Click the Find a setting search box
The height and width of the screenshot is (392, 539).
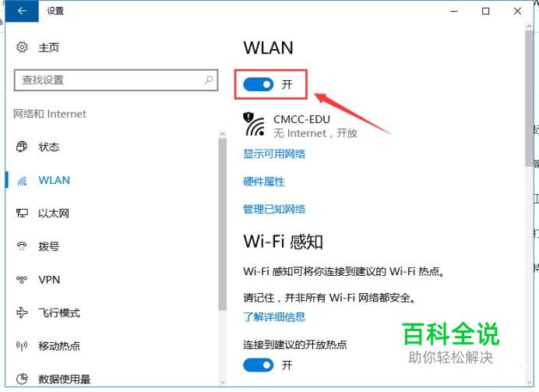pos(116,80)
